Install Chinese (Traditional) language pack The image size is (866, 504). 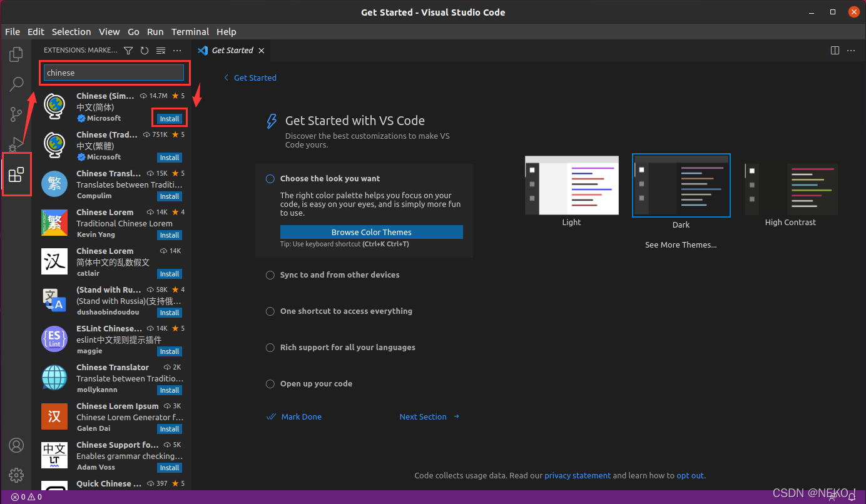170,158
